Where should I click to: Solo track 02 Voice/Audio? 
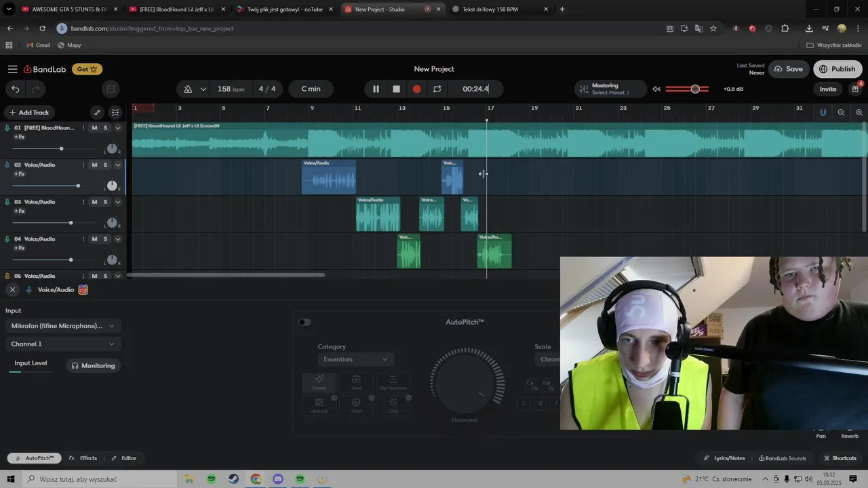[x=105, y=165]
